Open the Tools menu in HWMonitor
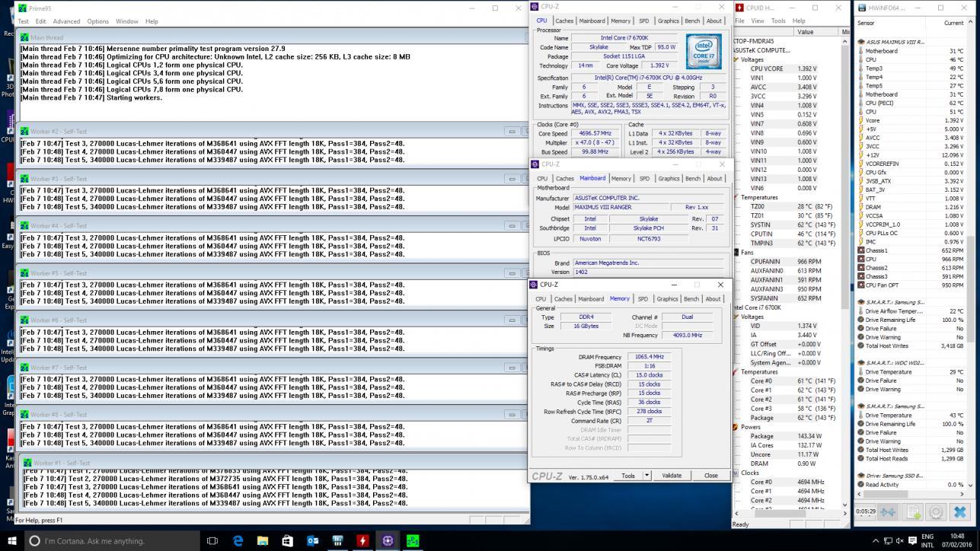Screen dimensions: 980x551 778,21
